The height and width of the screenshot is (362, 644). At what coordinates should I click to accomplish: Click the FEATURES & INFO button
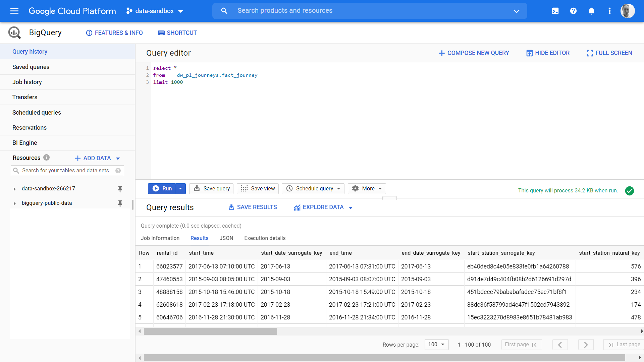[114, 33]
